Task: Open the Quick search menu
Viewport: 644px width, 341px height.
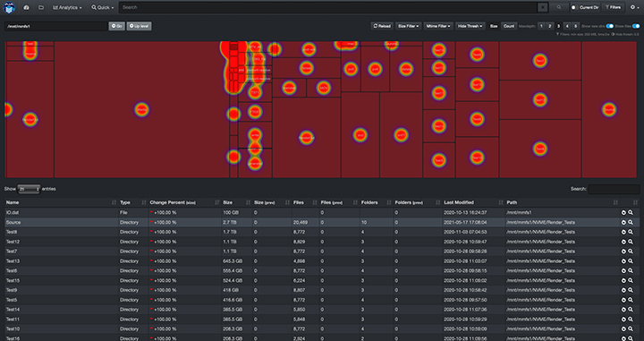Action: coord(102,7)
